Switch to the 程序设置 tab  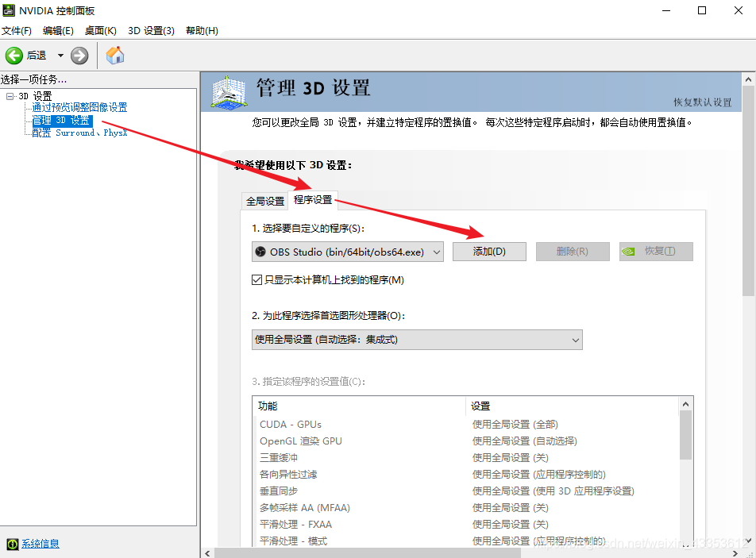tap(313, 200)
